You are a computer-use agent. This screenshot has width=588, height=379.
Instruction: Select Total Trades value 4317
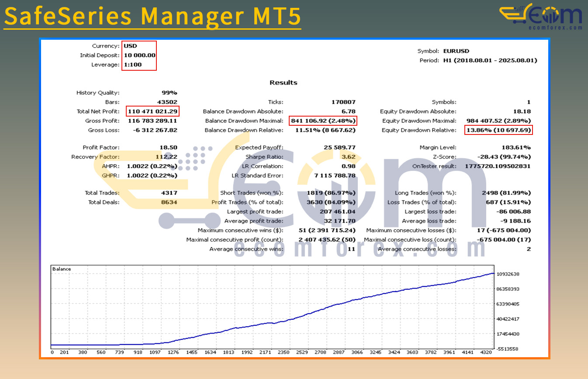169,193
